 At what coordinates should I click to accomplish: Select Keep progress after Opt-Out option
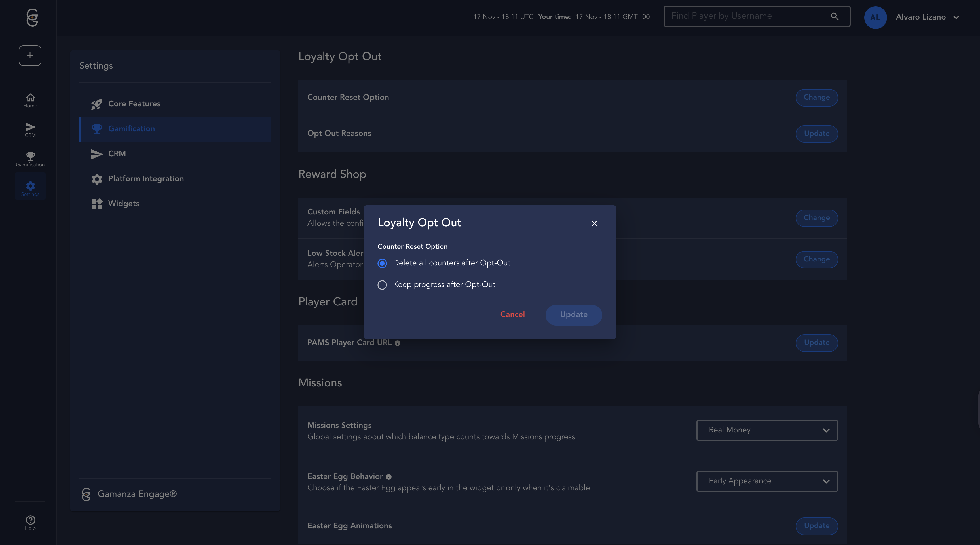pos(382,285)
